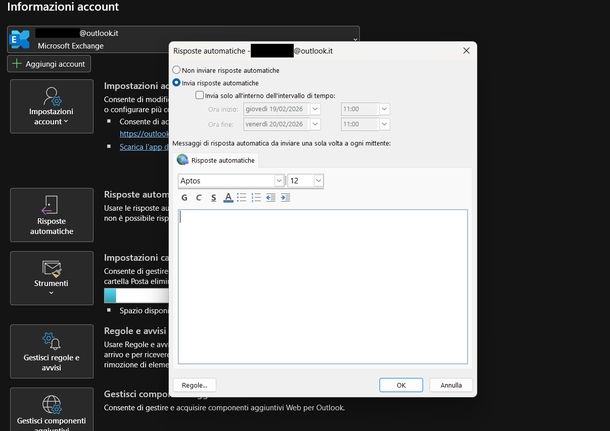Expand the account selector dropdown arrow
This screenshot has width=610, height=431.
[355, 40]
